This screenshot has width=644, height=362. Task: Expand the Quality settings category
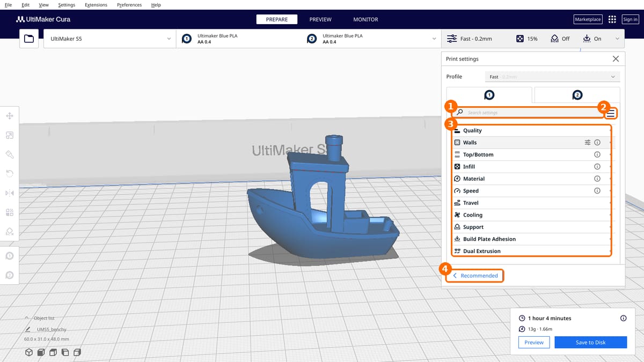coord(532,130)
